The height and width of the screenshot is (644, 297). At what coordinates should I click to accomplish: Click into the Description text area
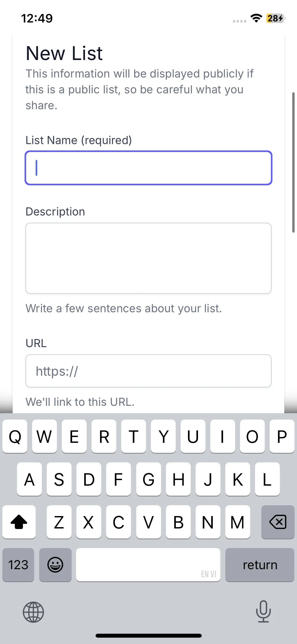tap(148, 258)
